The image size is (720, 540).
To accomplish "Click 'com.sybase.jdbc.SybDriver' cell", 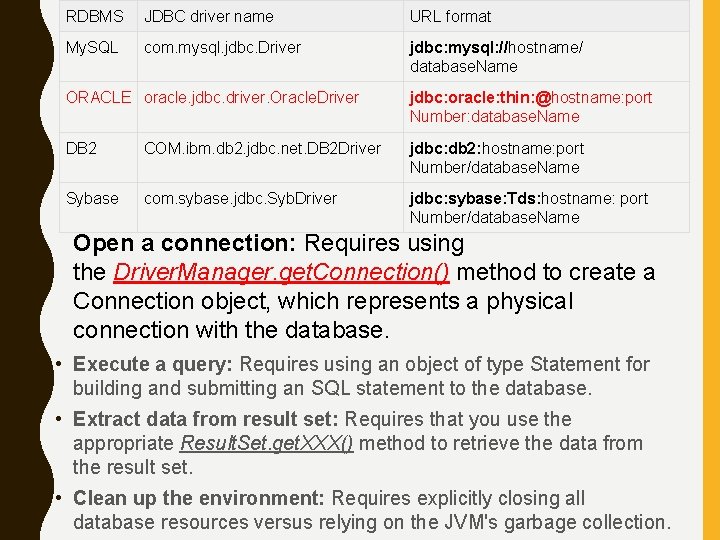I will click(270, 208).
